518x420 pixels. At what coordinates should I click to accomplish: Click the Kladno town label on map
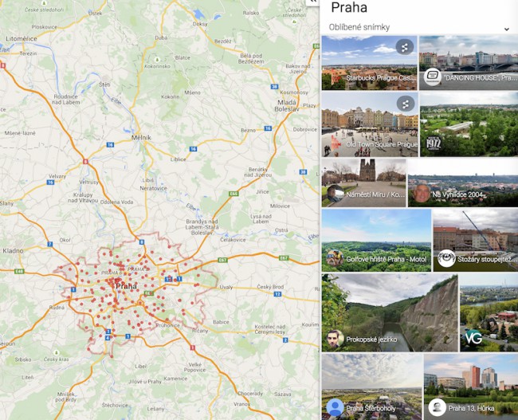(13, 250)
